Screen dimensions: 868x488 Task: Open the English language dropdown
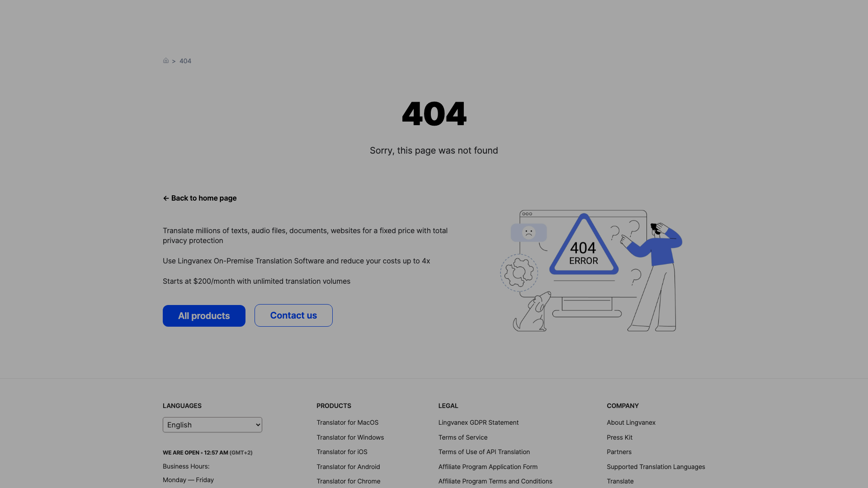(212, 425)
